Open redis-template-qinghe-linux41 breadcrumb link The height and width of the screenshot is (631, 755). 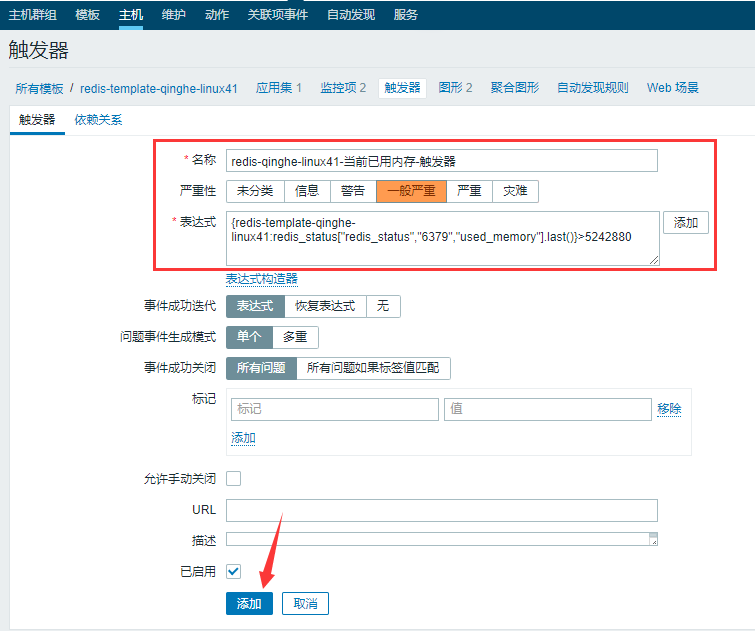click(158, 88)
